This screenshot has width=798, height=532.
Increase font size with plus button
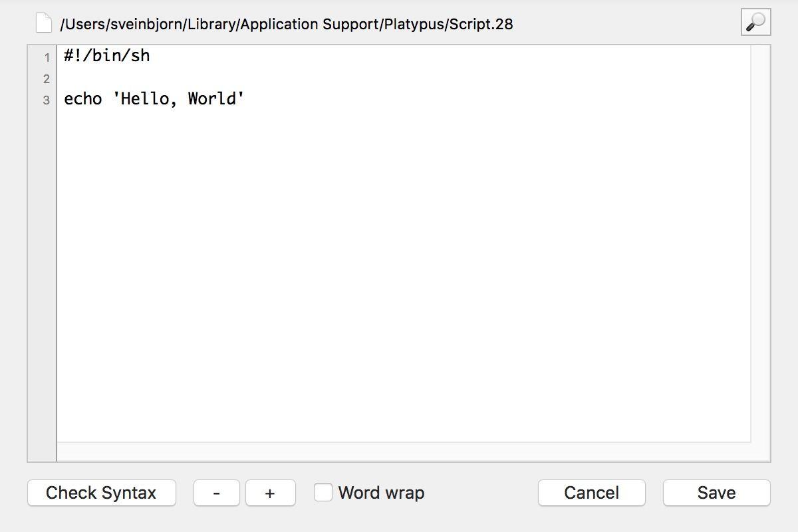tap(270, 493)
